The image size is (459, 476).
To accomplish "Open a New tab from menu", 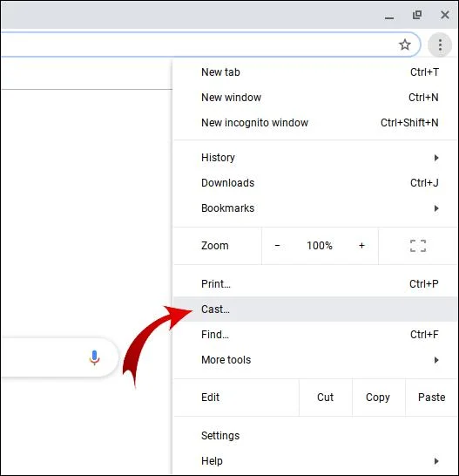I will pos(315,72).
